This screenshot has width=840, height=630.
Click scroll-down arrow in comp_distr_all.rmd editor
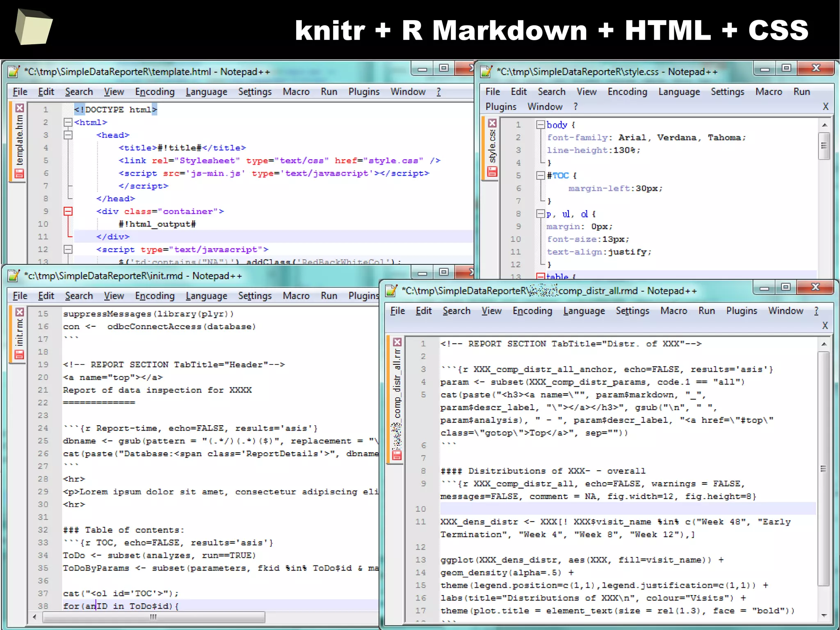tap(824, 615)
